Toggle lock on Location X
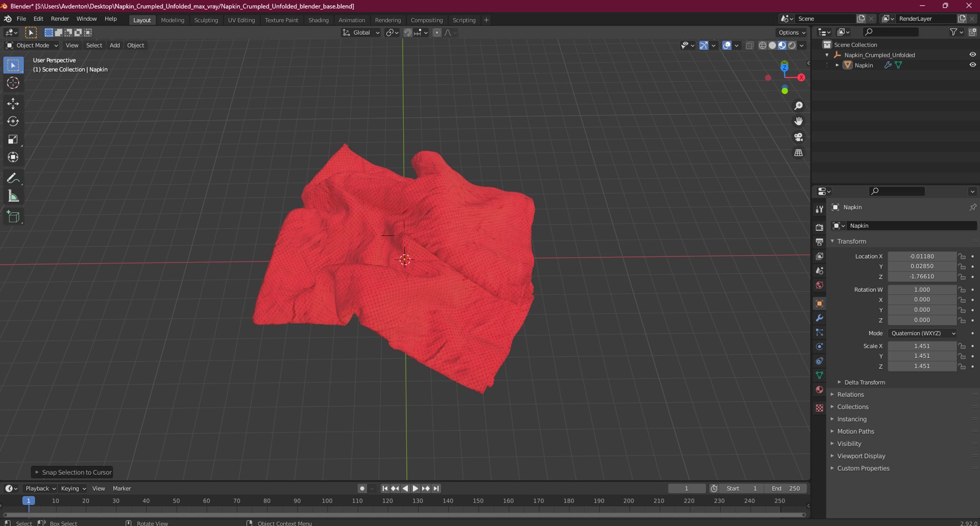Screen dimensions: 980x526 (962, 256)
